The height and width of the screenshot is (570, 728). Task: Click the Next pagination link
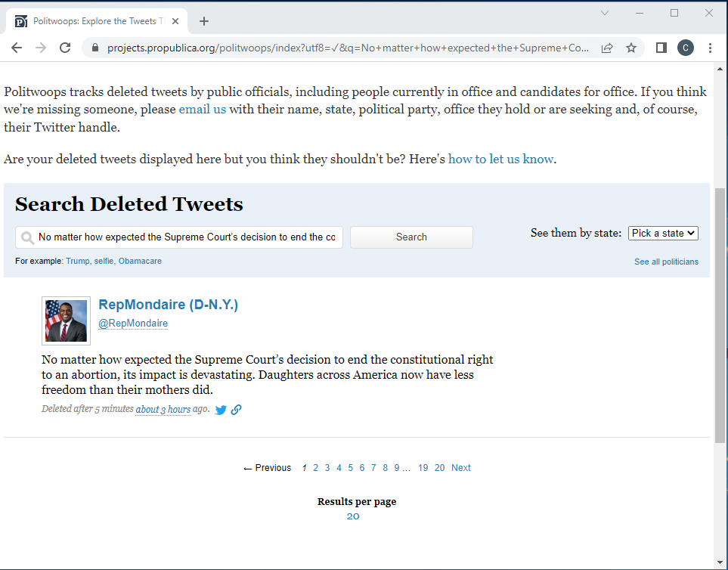(461, 468)
